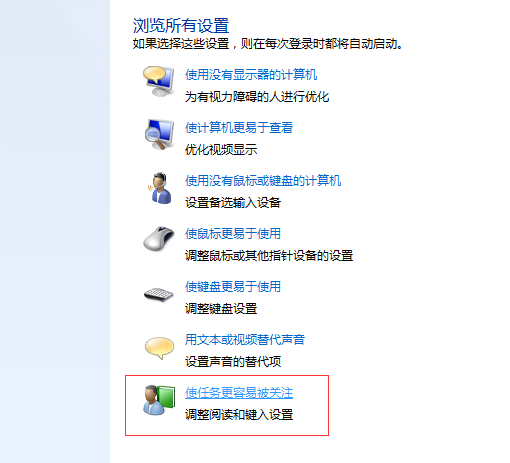Open 使用没有显示器的计算机 link
The image size is (510, 463).
click(251, 74)
